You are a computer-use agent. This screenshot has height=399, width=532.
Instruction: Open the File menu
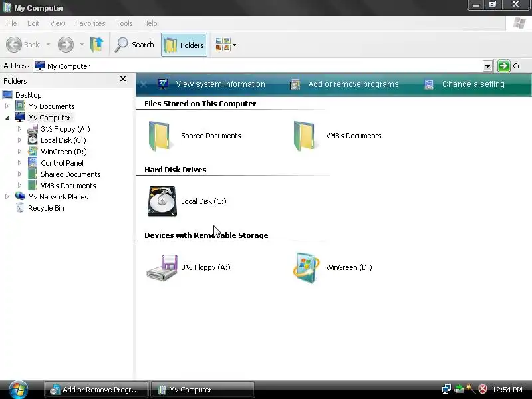click(11, 23)
